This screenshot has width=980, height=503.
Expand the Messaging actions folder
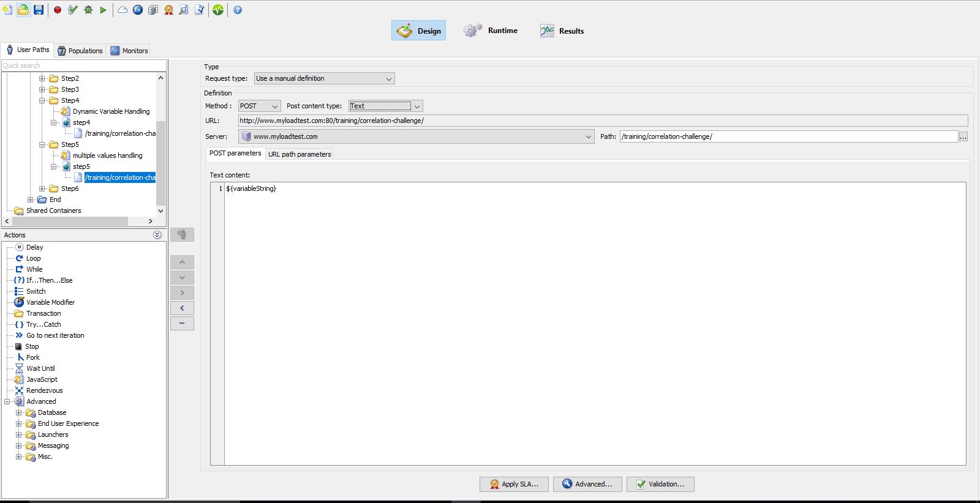19,445
